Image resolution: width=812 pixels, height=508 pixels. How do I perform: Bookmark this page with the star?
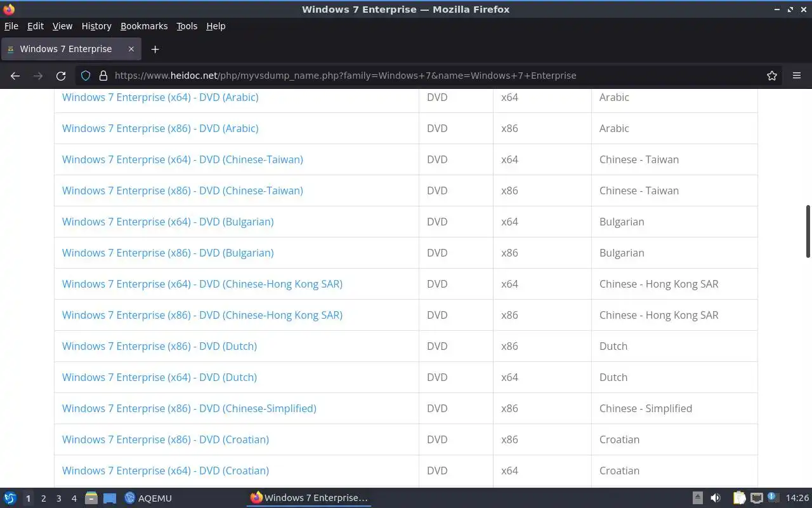click(x=772, y=76)
